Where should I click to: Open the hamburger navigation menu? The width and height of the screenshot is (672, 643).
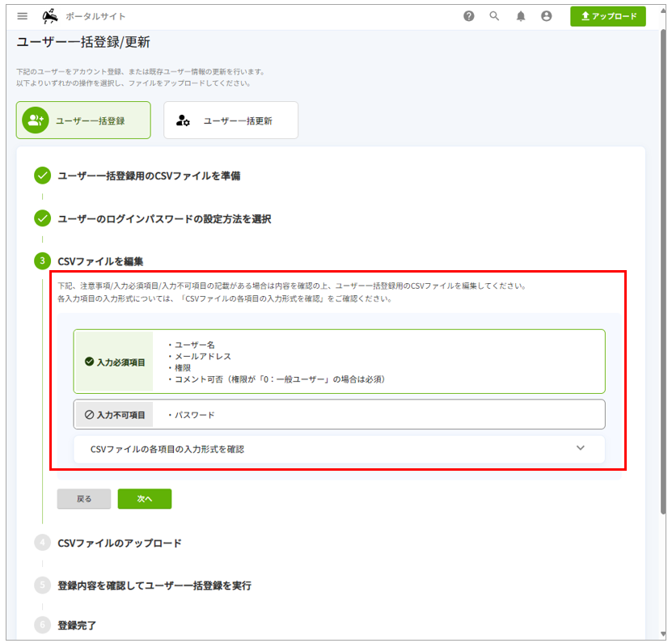23,16
